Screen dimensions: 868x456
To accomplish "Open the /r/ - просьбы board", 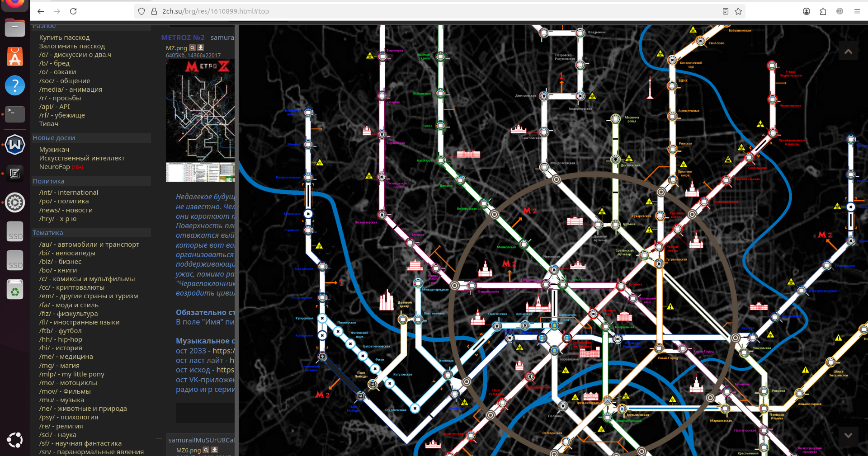I will point(60,98).
